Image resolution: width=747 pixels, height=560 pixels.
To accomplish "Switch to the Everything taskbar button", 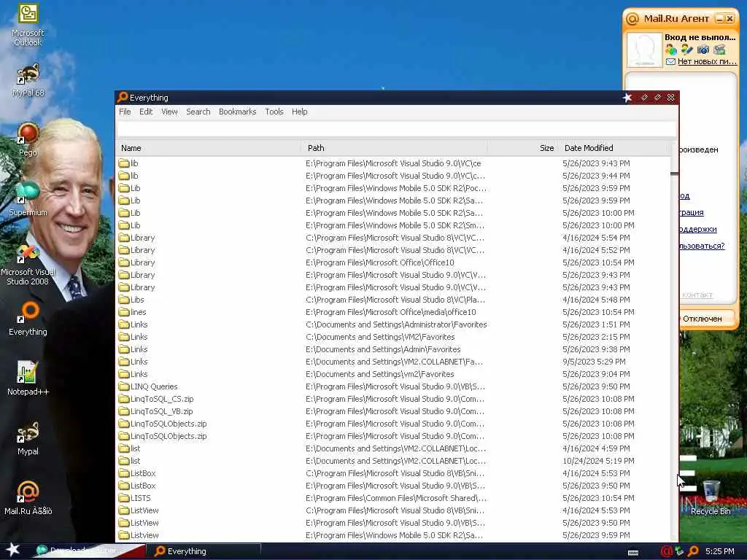I will [203, 551].
